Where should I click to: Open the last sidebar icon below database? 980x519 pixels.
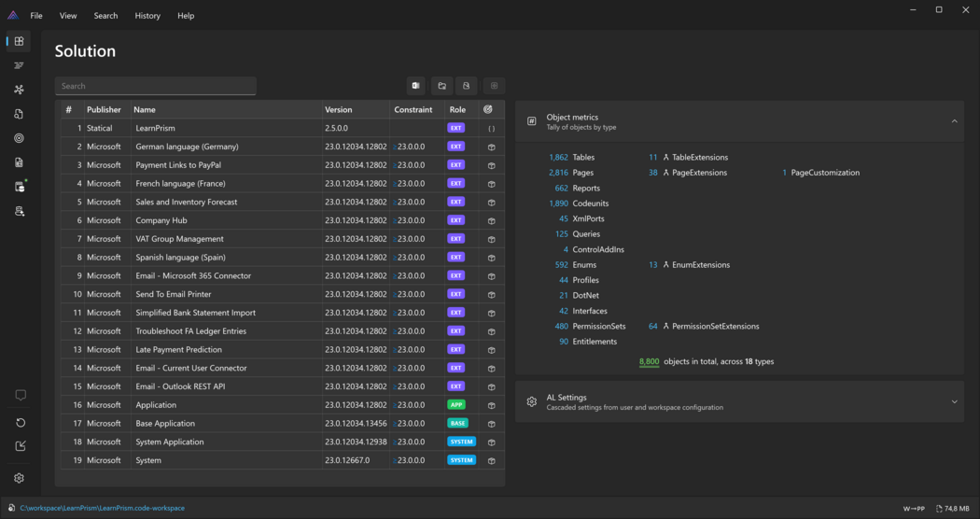tap(19, 211)
